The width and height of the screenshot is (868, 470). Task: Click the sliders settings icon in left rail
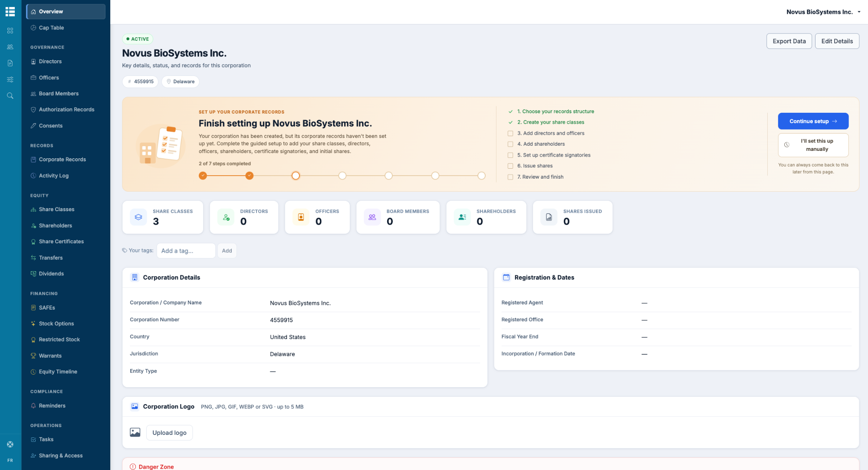[x=10, y=79]
